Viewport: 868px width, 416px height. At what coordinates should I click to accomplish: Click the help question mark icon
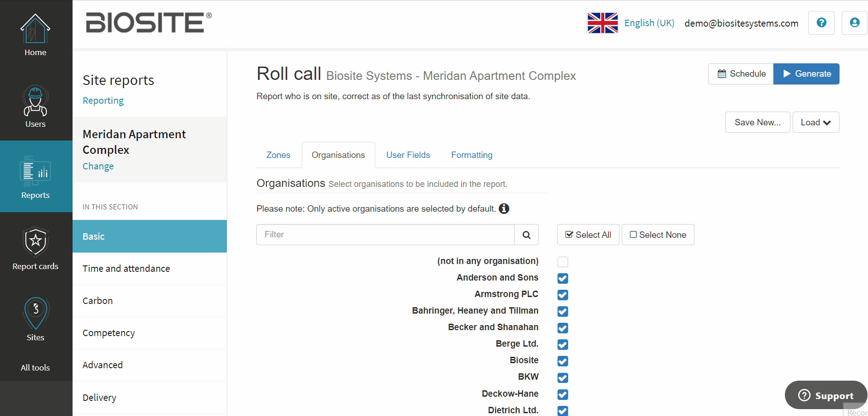pos(821,23)
